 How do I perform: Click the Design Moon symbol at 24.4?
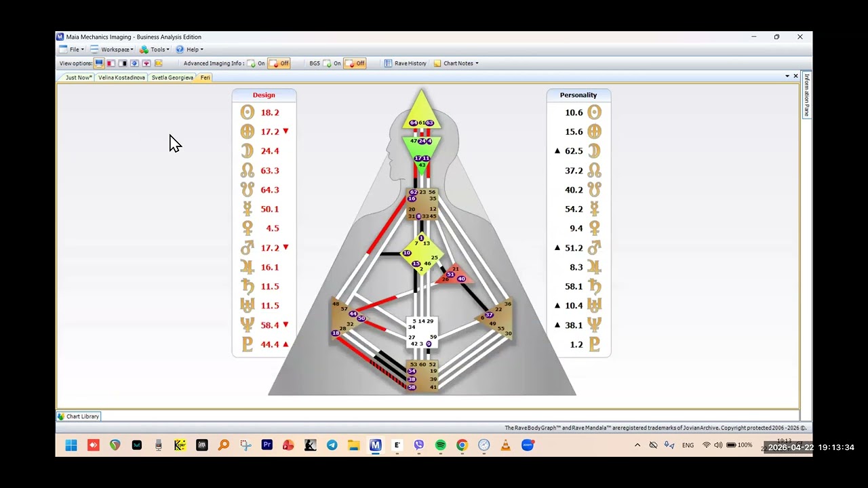(248, 151)
